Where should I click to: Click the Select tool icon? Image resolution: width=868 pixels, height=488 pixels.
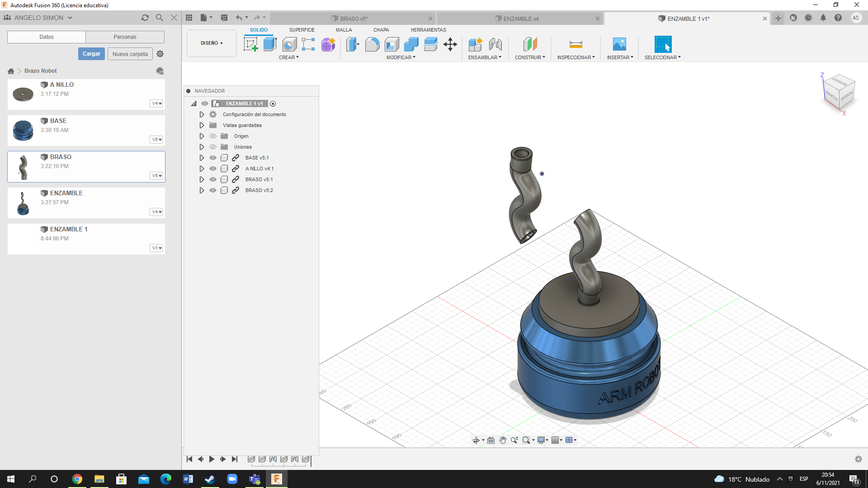(x=663, y=44)
